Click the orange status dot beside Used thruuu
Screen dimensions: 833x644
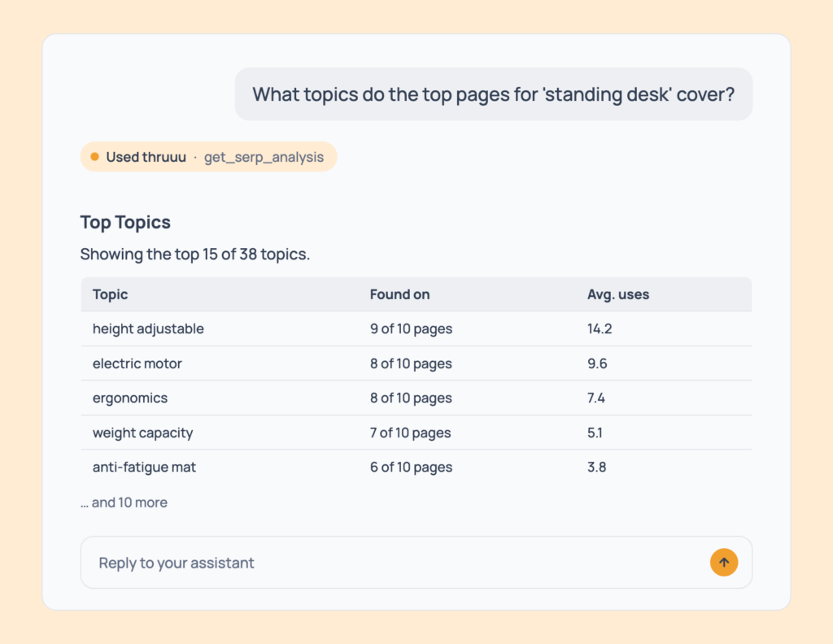tap(94, 157)
